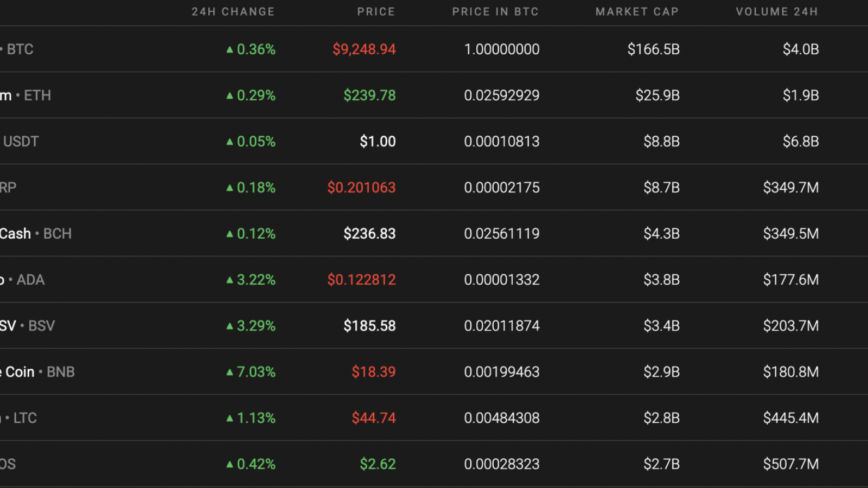Click the $507.7M volume value
The image size is (868, 488).
tap(791, 464)
